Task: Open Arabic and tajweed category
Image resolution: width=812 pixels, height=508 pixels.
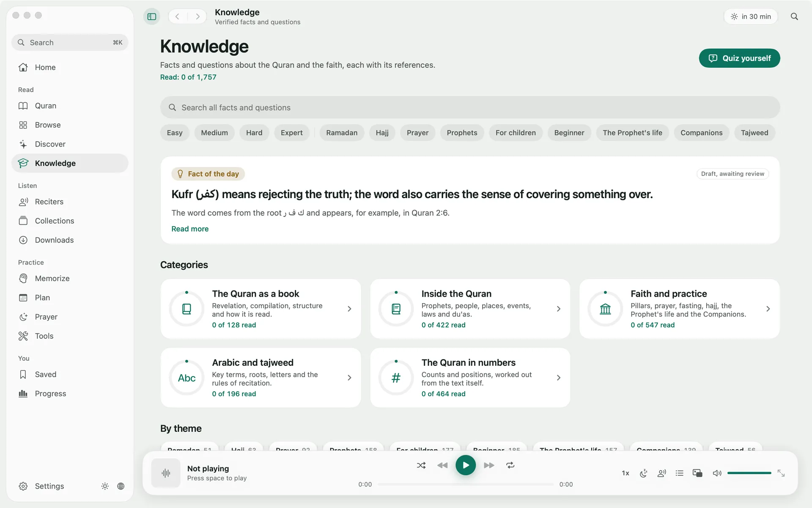Action: [x=261, y=378]
